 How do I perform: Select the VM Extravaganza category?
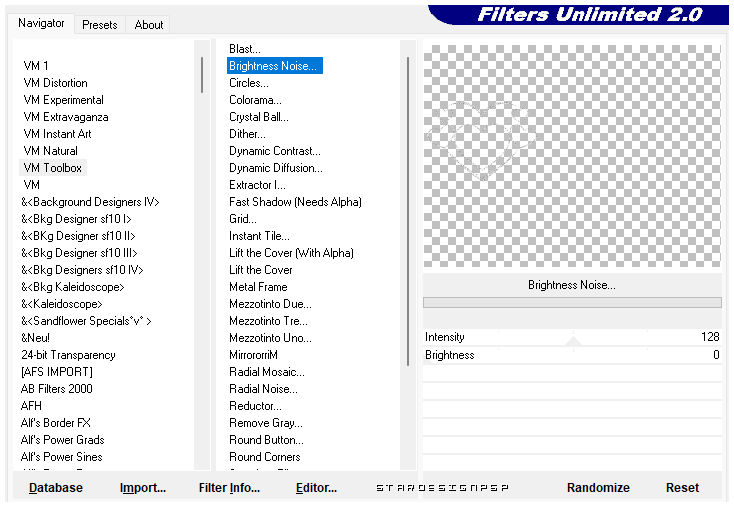pyautogui.click(x=66, y=117)
